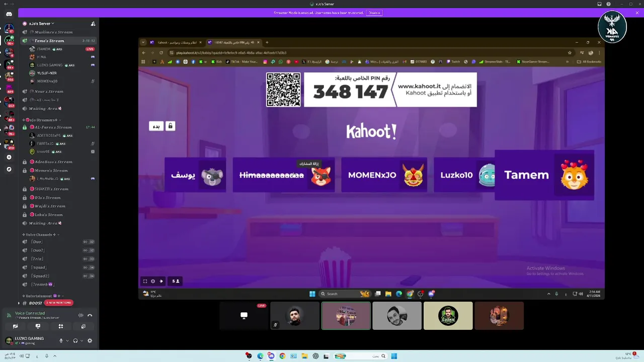The image size is (644, 362).
Task: Click the Windows Start button in taskbar
Action: click(394, 356)
